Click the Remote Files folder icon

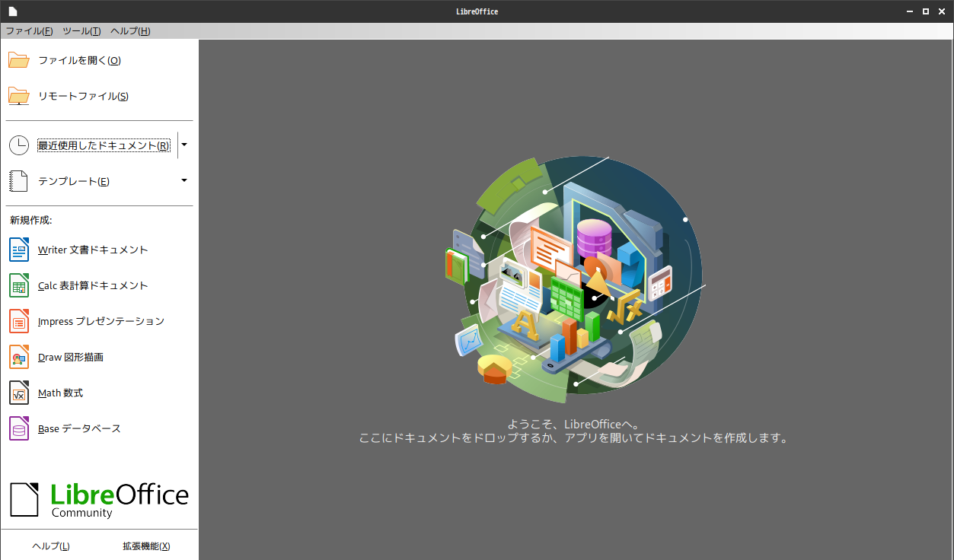pos(18,96)
